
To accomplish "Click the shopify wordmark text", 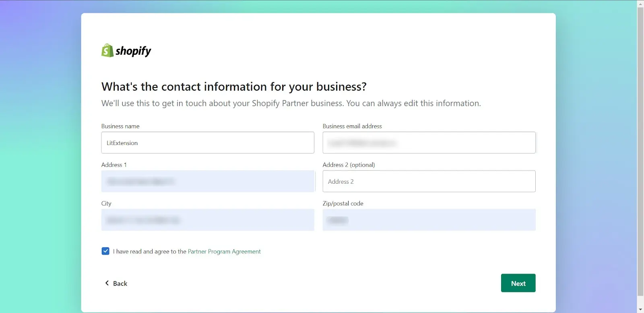I will [x=133, y=51].
